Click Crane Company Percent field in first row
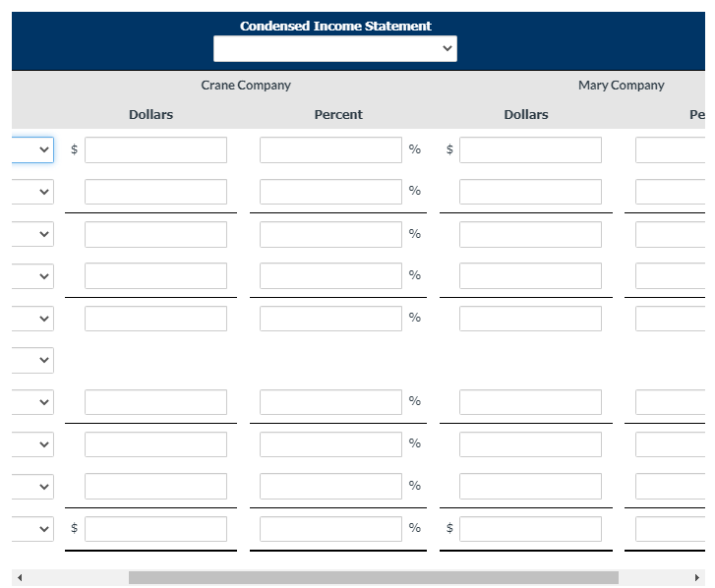Viewport: 715px width, 588px height. point(330,149)
